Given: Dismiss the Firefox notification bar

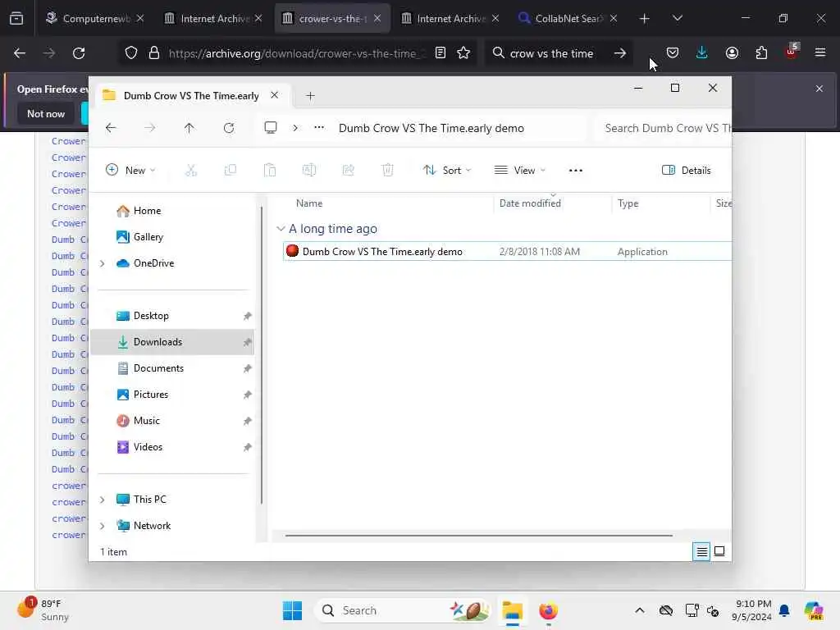Looking at the screenshot, I should [x=819, y=89].
